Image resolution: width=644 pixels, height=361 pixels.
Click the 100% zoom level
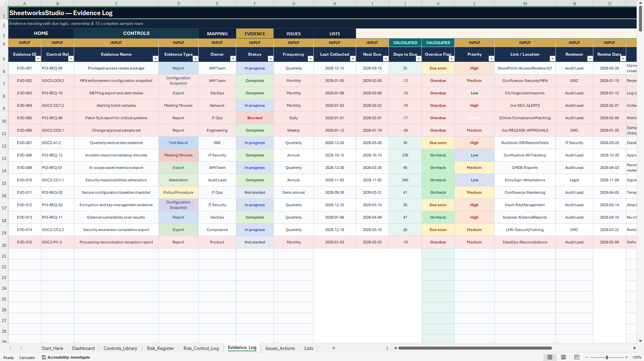click(637, 357)
